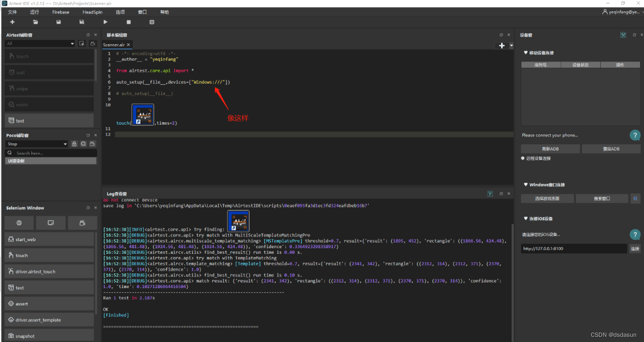Float the Log viewer panel via its undock icon

click(x=501, y=194)
